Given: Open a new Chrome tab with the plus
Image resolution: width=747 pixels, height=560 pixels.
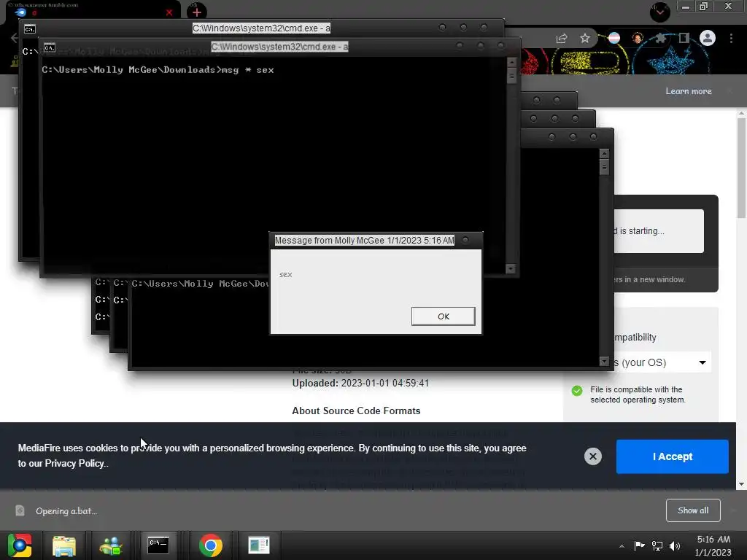Looking at the screenshot, I should (197, 12).
